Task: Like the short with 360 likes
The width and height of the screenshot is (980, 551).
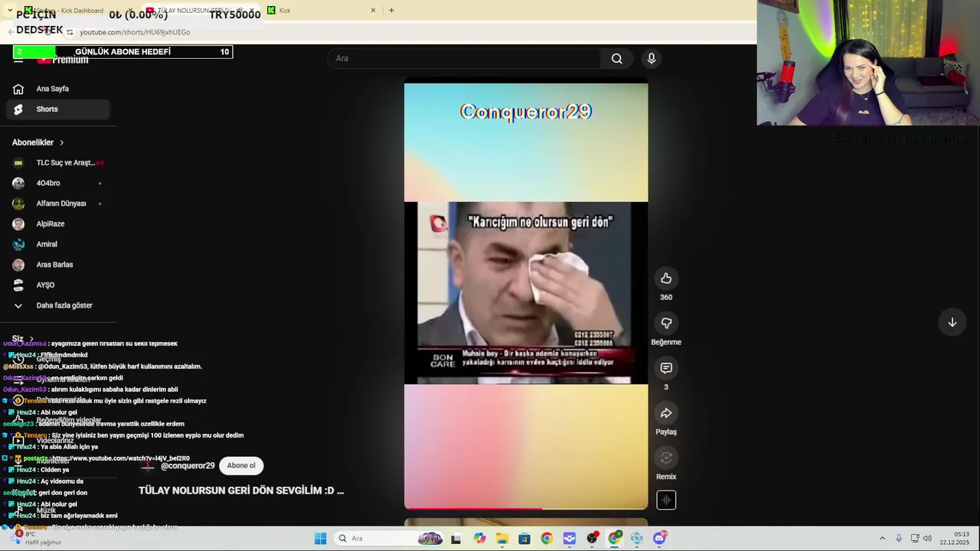Action: (x=666, y=279)
